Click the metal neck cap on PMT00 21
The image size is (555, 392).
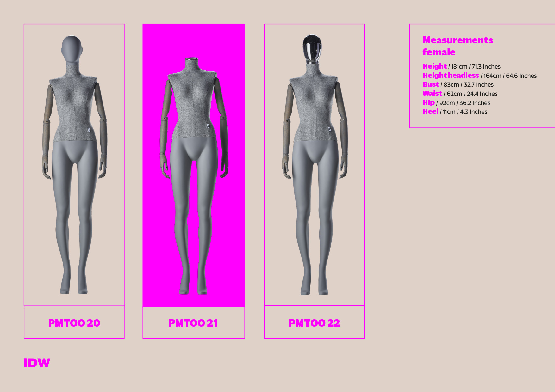click(191, 59)
